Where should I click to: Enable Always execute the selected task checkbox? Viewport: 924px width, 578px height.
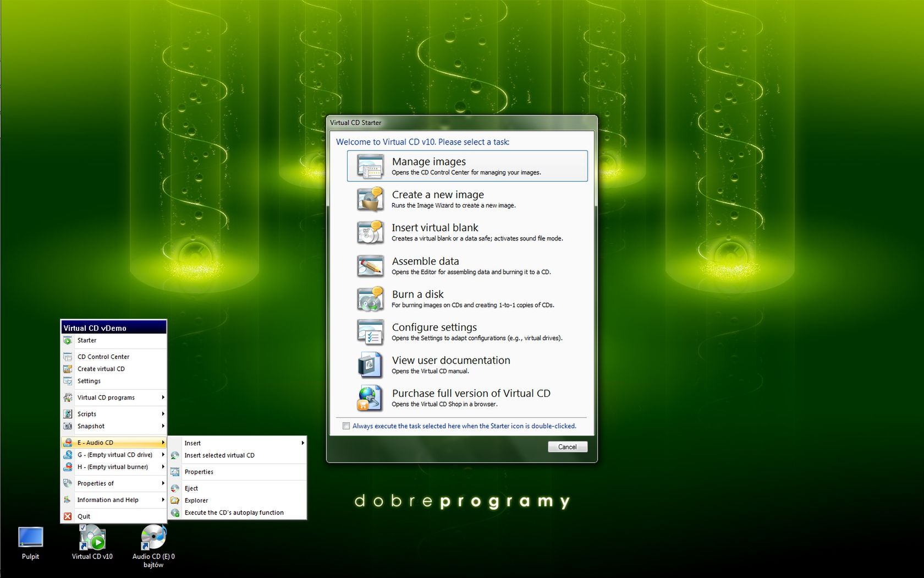point(346,426)
